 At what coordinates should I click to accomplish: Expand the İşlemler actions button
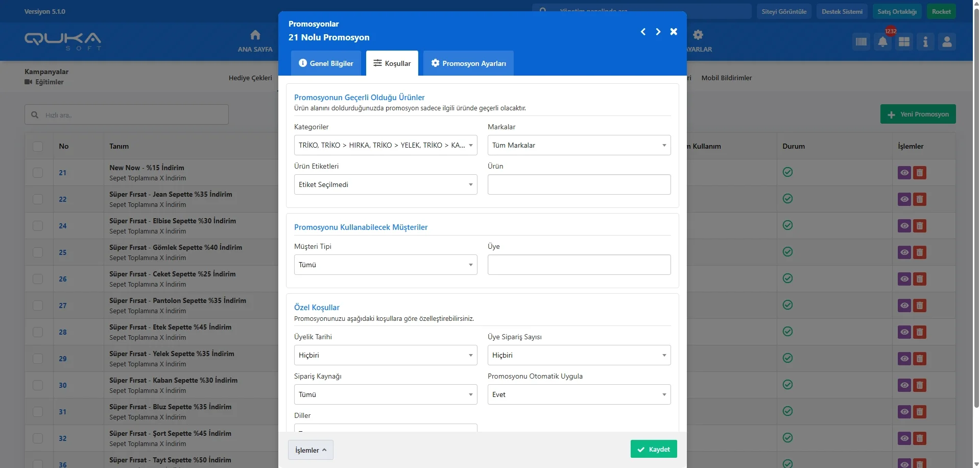tap(310, 450)
